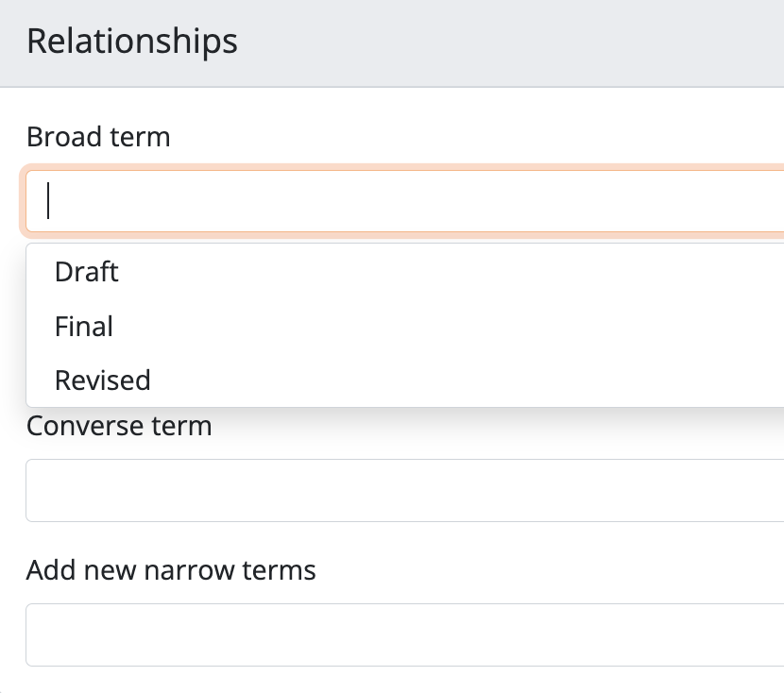This screenshot has height=693, width=784.
Task: Click the Add new narrow terms label
Action: [x=171, y=570]
